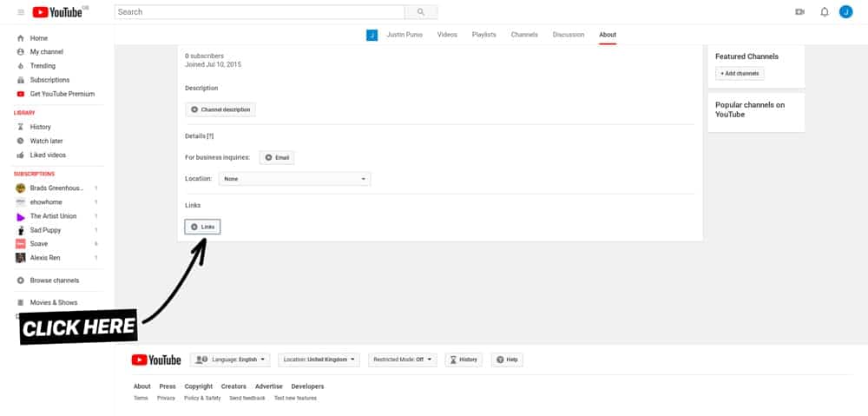The width and height of the screenshot is (868, 416).
Task: Switch to the Discussion tab
Action: (x=569, y=35)
